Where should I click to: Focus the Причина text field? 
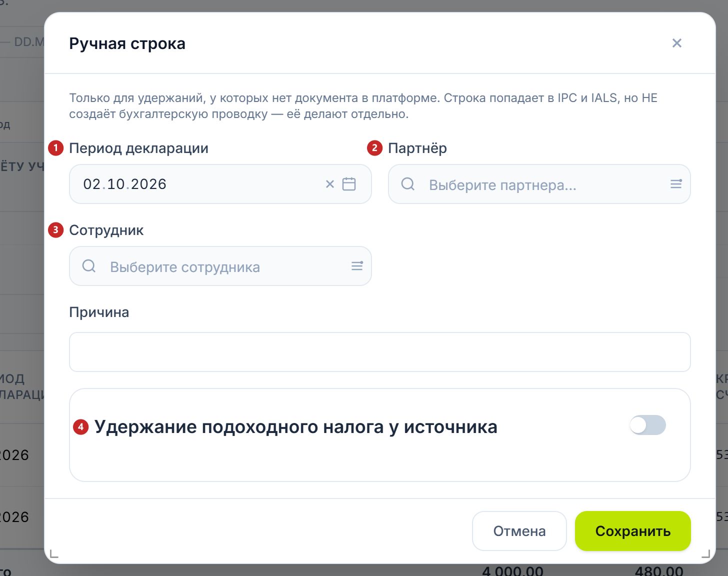click(380, 352)
